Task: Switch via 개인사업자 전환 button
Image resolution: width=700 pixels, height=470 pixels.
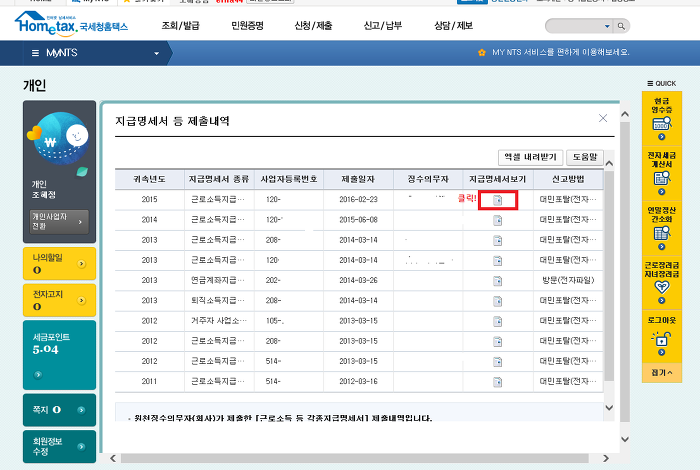Action: (59, 221)
